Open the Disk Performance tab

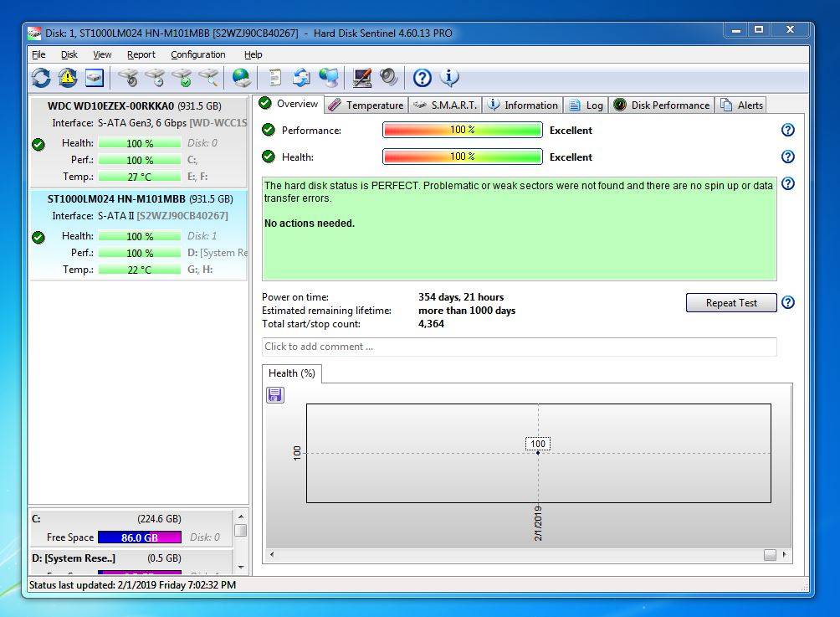tap(663, 105)
